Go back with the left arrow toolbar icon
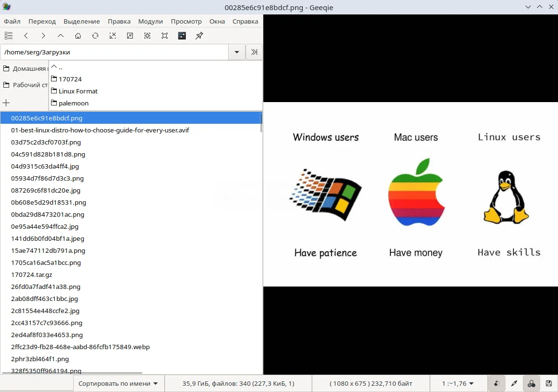Viewport: 558px width, 392px height. [x=26, y=36]
